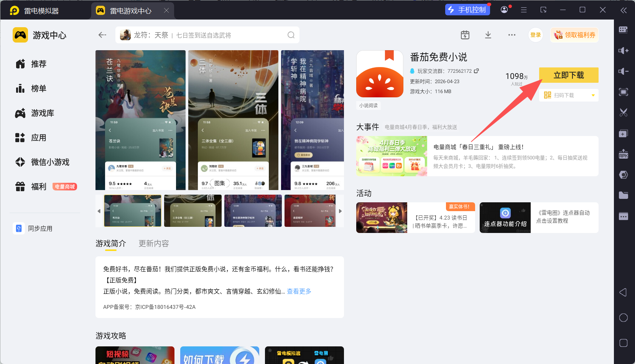Click the 手机控制 button
635x364 pixels.
467,10
